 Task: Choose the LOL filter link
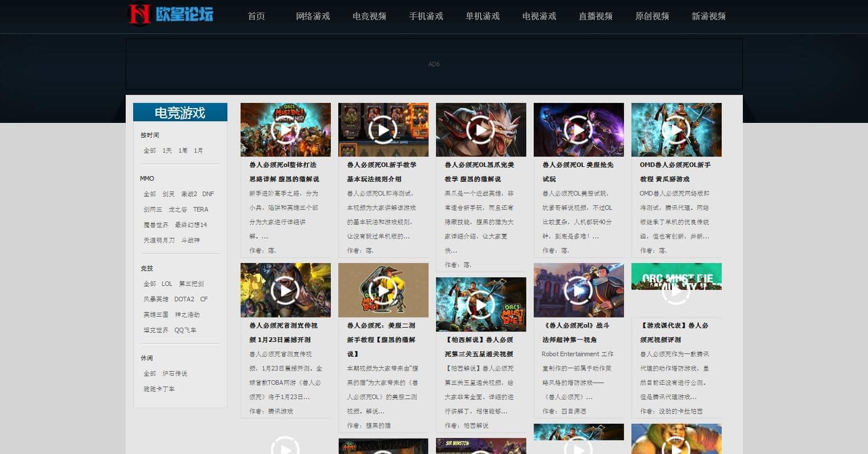[x=167, y=284]
